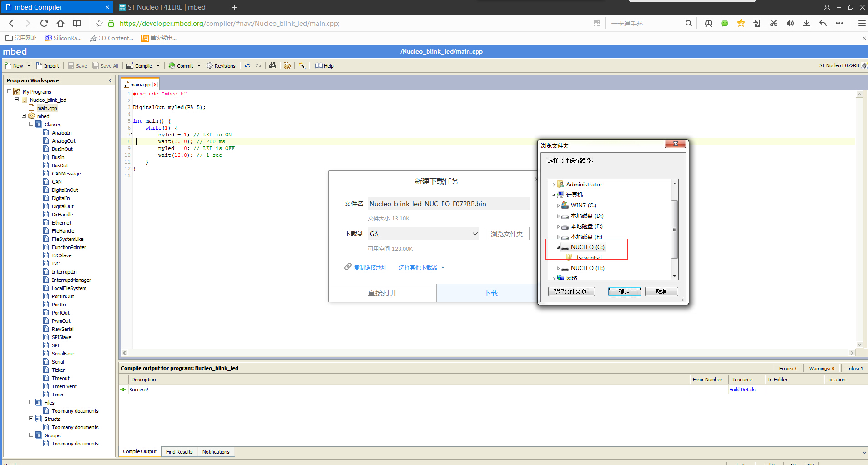Screen dimensions: 868x465
Task: Select NUCLEO (H:) drive in folder dialog
Action: pyautogui.click(x=587, y=268)
